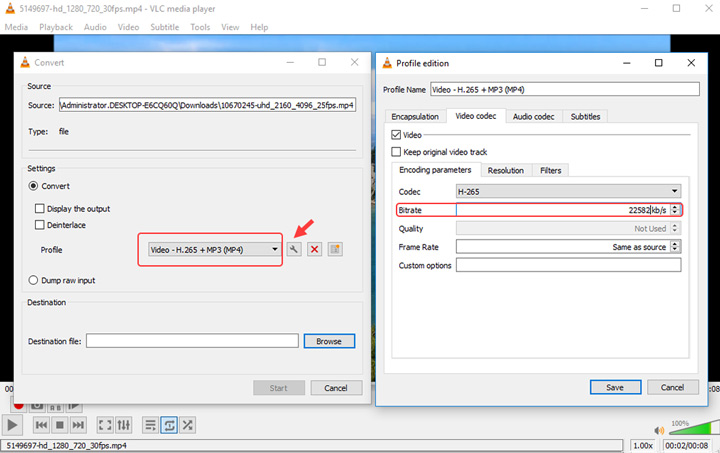The height and width of the screenshot is (453, 720).
Task: Uncheck the Video checkbox
Action: (x=396, y=135)
